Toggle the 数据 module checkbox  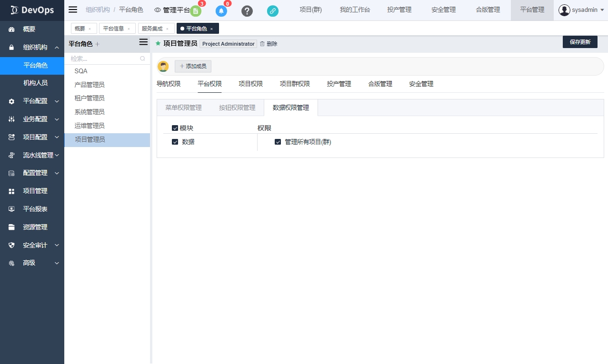[175, 142]
